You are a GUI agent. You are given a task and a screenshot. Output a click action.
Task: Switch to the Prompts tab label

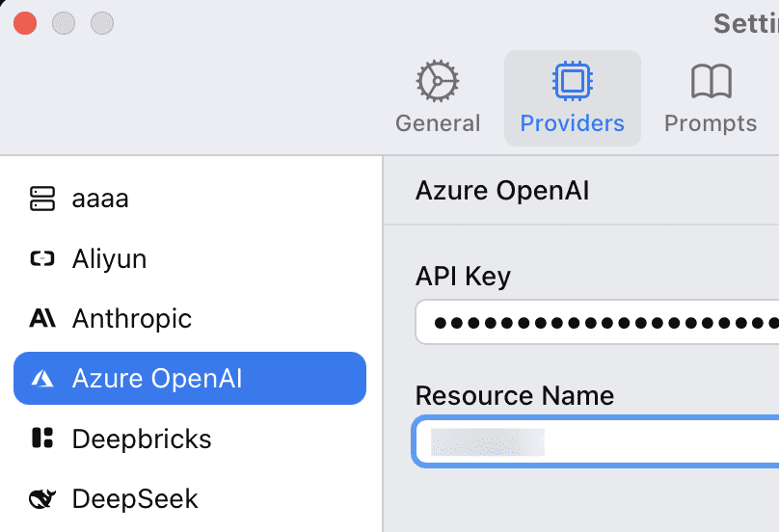[711, 123]
